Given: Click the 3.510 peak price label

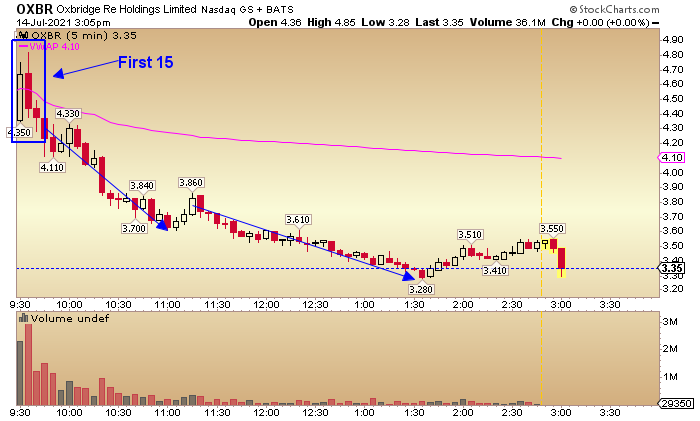Looking at the screenshot, I should pos(470,234).
